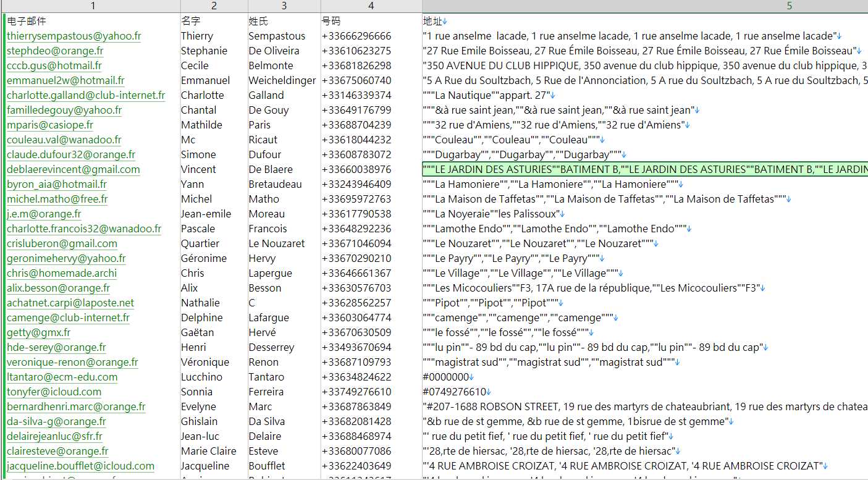This screenshot has width=868, height=480.
Task: Open achatnet.carpi@laposte.net link
Action: (x=70, y=303)
